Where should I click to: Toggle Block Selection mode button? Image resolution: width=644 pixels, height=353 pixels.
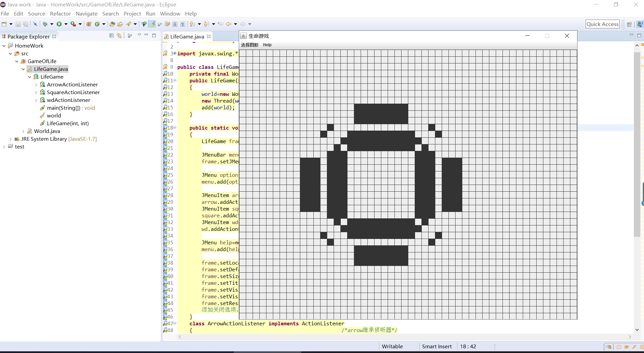pyautogui.click(x=175, y=24)
